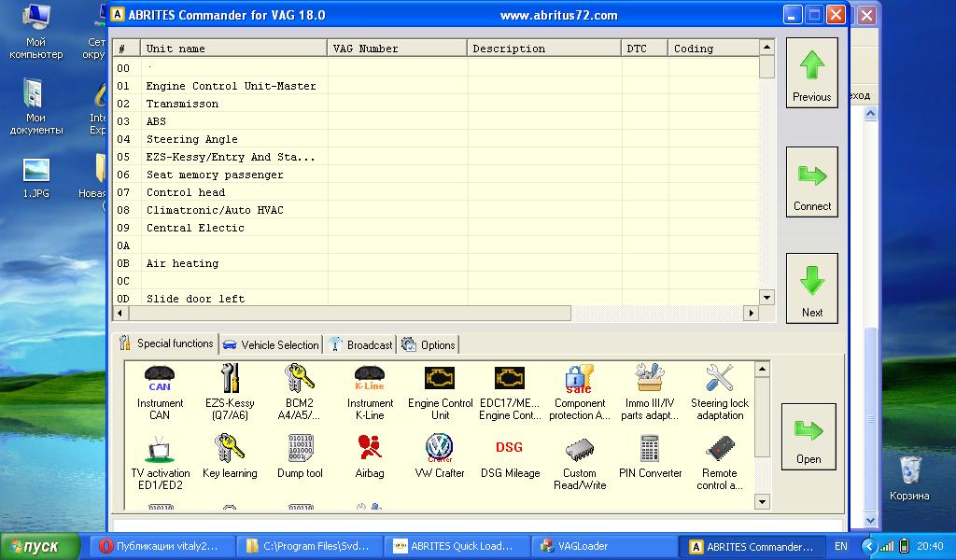Viewport: 956px width, 560px height.
Task: Click special functions scroll-up arrow
Action: tap(762, 369)
